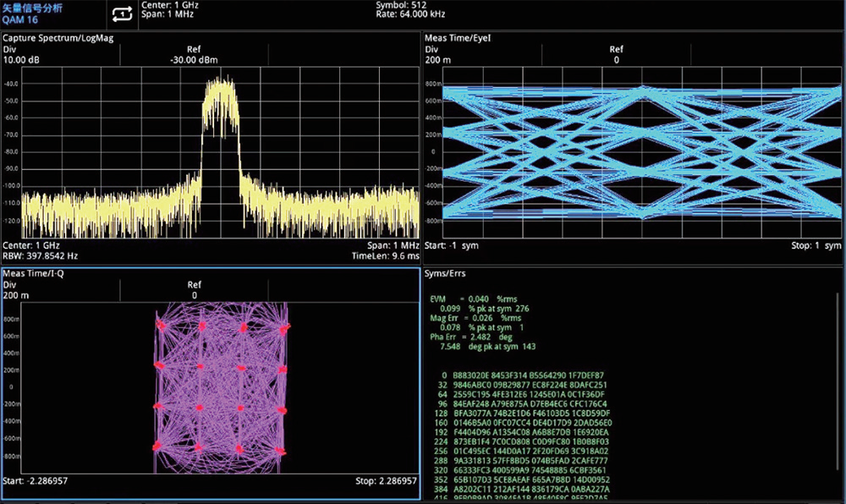Select symbol data row 256 starting 01C495EC
Viewport: 846px width, 504px height.
tap(521, 452)
